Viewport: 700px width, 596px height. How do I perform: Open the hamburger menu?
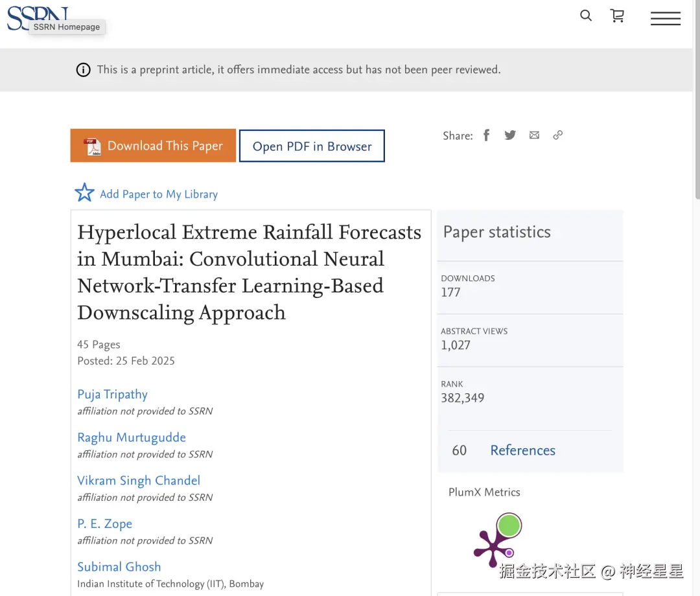pyautogui.click(x=665, y=18)
